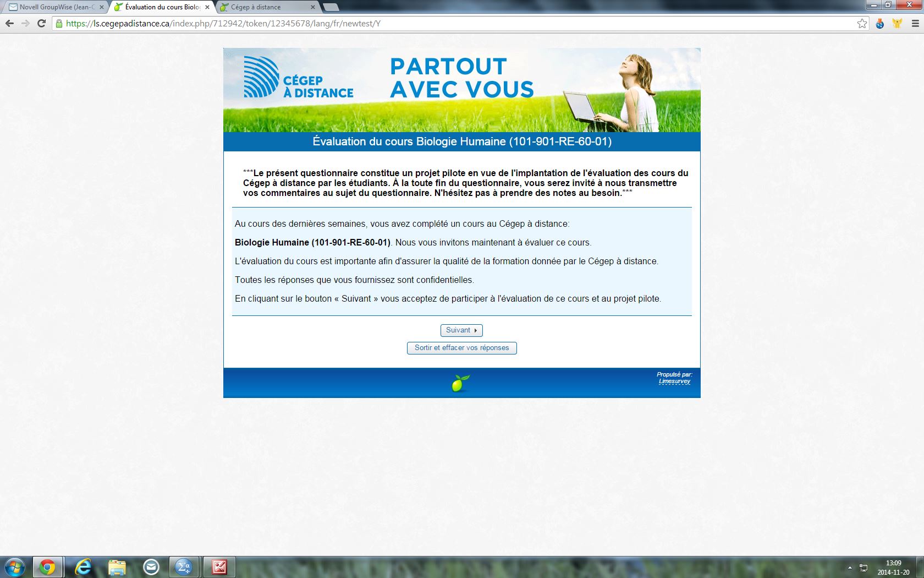Click the line Au cours des dernières semaines
This screenshot has width=924, height=578.
(402, 223)
